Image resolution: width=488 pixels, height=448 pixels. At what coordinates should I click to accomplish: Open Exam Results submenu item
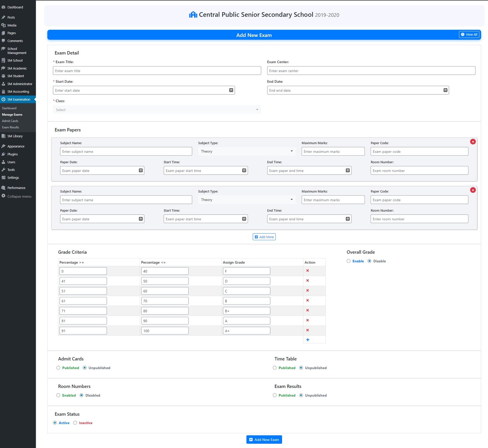tap(10, 127)
